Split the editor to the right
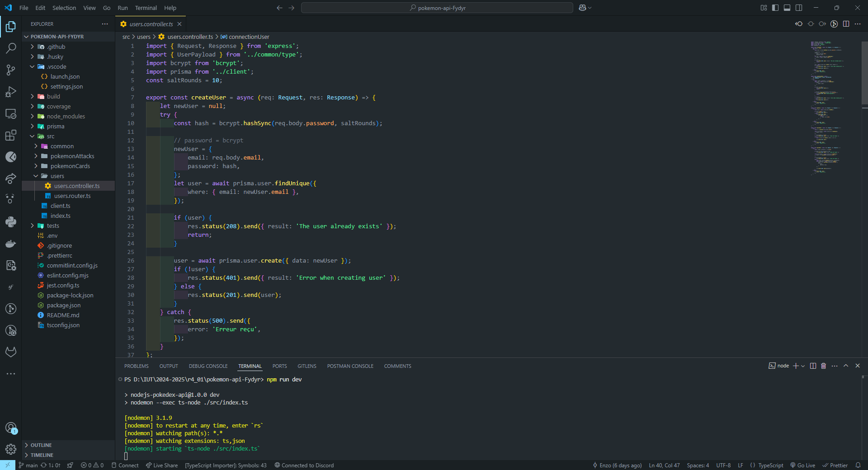Image resolution: width=868 pixels, height=470 pixels. tap(846, 24)
